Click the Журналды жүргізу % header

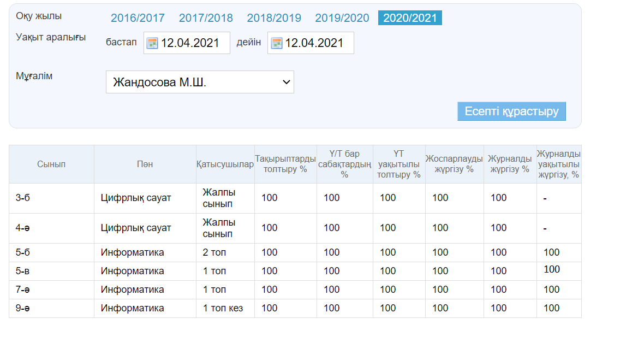tap(510, 164)
